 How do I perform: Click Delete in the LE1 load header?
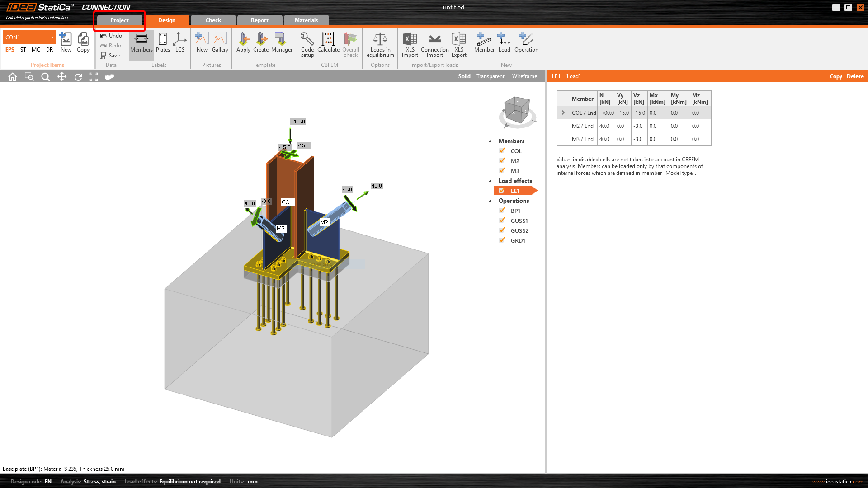coord(855,76)
